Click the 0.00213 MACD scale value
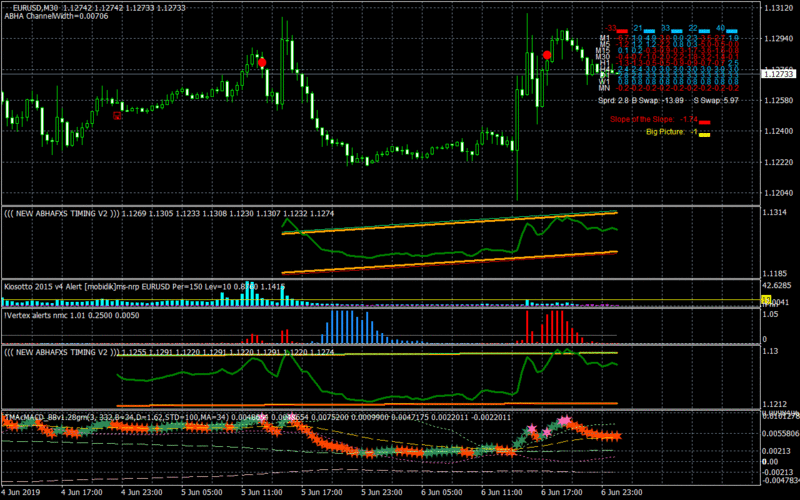Viewport: 800px width, 500px height. pos(777,451)
